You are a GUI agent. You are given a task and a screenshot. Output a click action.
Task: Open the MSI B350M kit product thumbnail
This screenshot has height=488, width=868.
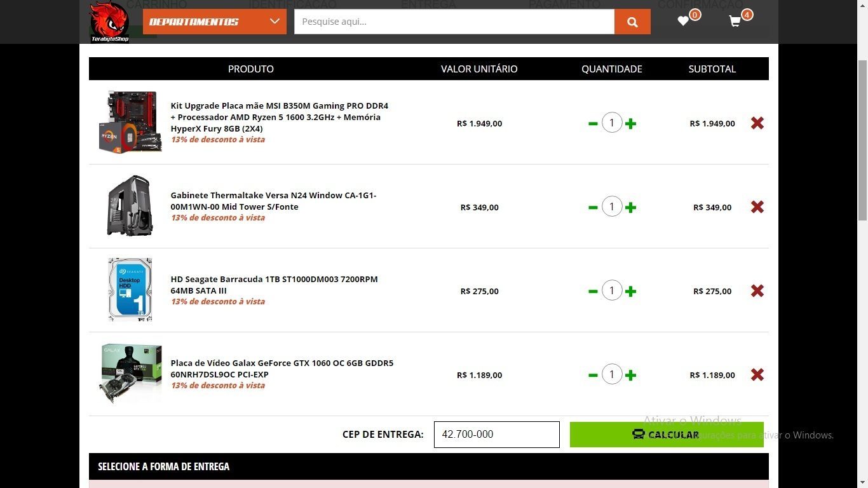[130, 122]
